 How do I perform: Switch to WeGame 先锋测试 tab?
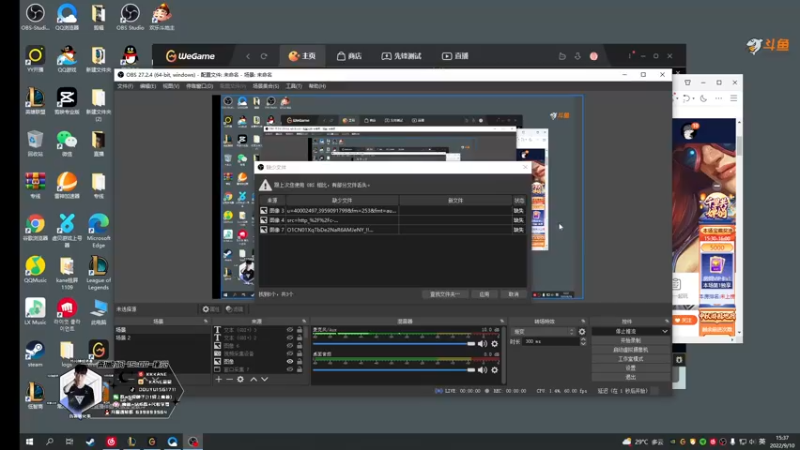(402, 56)
